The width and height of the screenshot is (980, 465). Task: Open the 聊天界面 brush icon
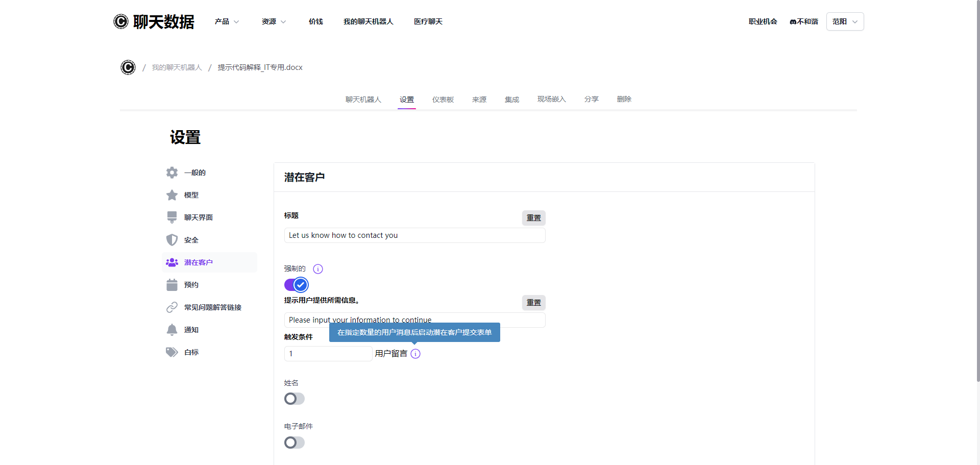pyautogui.click(x=172, y=217)
